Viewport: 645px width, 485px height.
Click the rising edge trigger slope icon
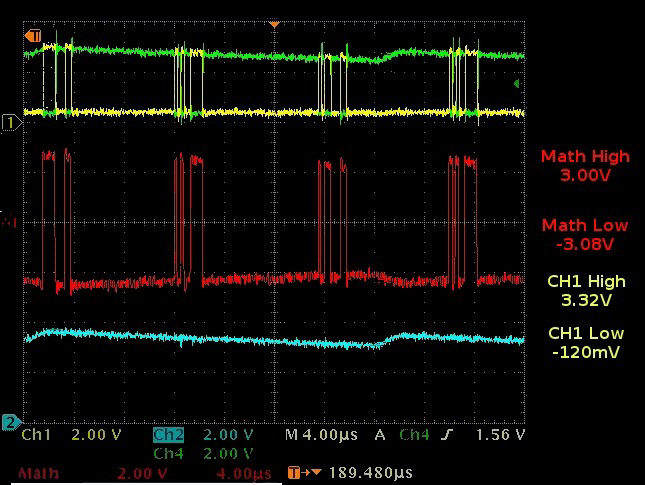446,436
